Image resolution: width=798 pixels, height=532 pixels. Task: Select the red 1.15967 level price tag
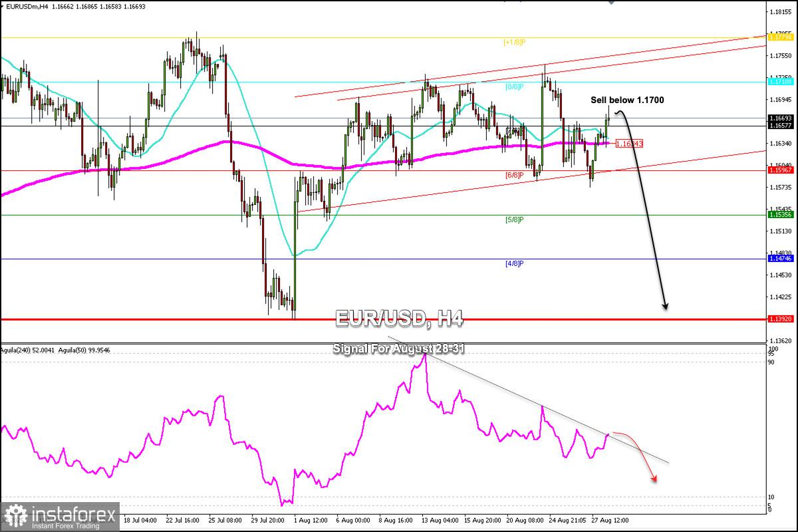[781, 171]
